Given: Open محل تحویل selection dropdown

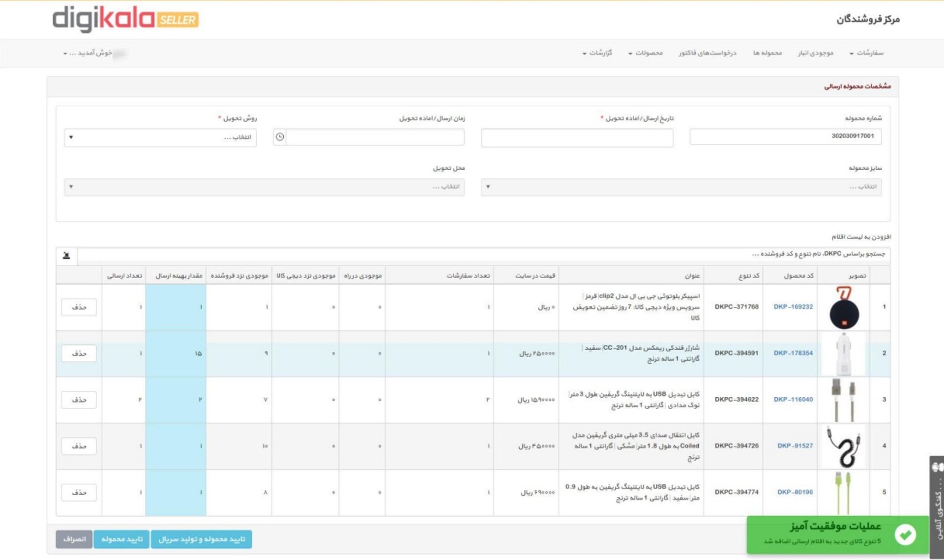Looking at the screenshot, I should click(x=265, y=187).
